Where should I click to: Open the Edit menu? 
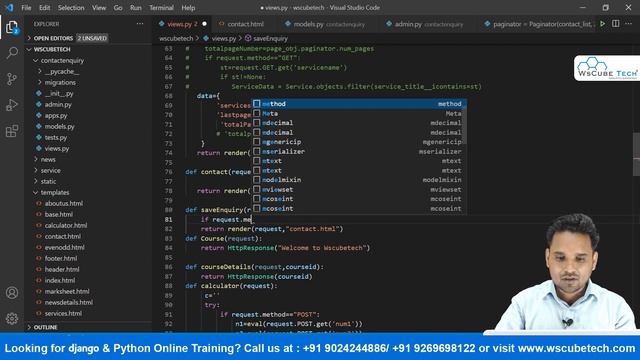click(x=44, y=8)
